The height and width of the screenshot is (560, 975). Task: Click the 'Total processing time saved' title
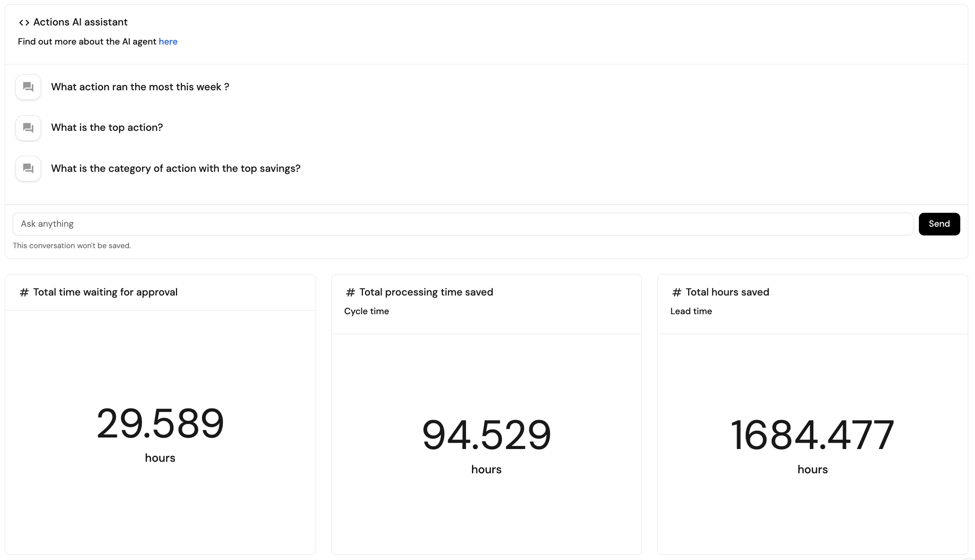[426, 292]
